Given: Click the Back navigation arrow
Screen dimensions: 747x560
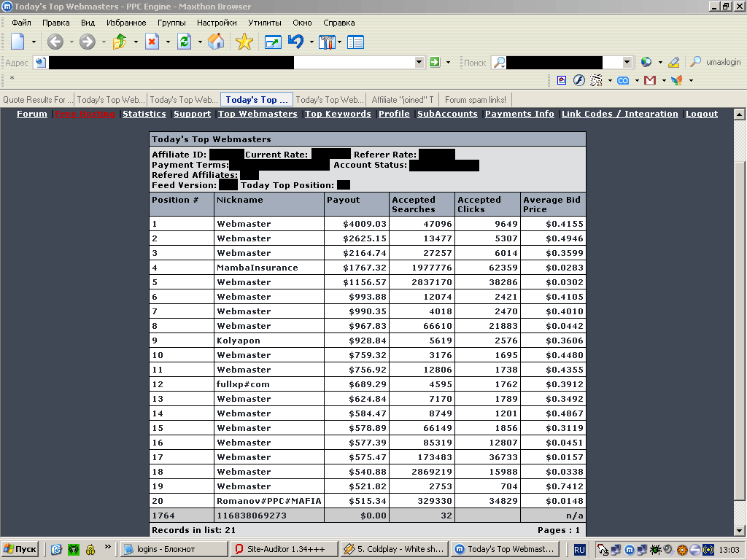Looking at the screenshot, I should tap(55, 42).
